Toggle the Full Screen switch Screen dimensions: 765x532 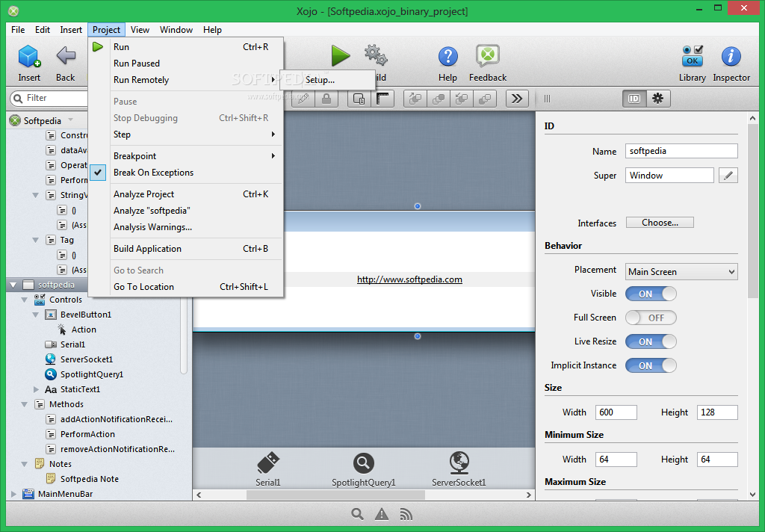651,318
